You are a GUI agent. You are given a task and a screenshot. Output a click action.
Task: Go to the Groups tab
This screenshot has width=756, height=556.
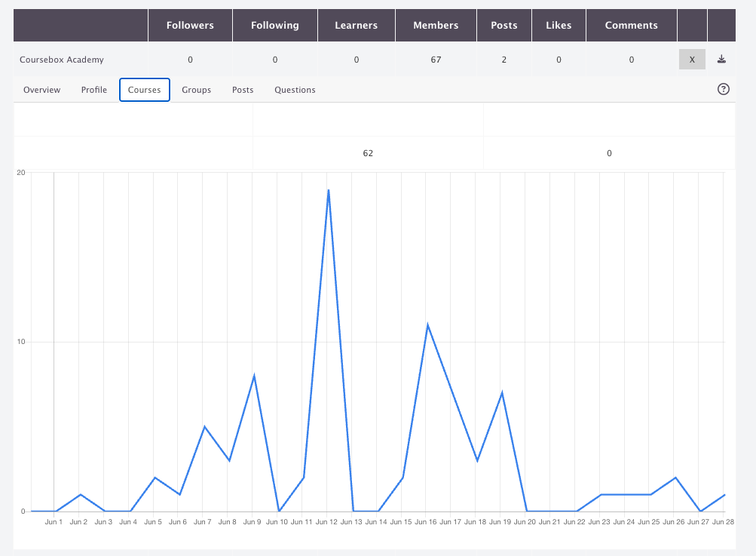click(x=196, y=90)
